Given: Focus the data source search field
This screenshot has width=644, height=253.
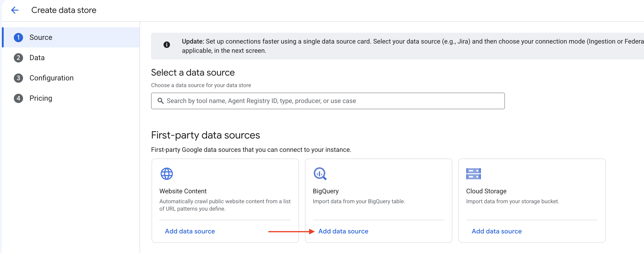Looking at the screenshot, I should click(328, 101).
